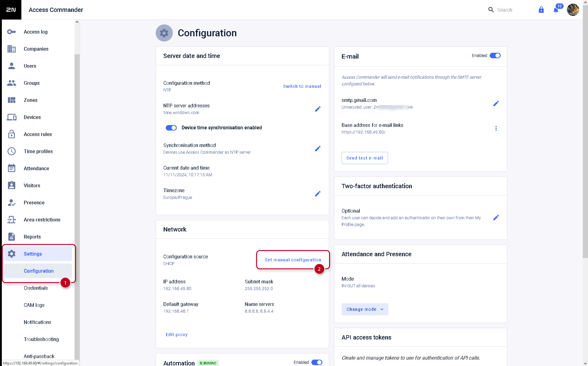Screen dimensions: 588x366
Task: Click Set manual configuration link
Action: [x=293, y=260]
